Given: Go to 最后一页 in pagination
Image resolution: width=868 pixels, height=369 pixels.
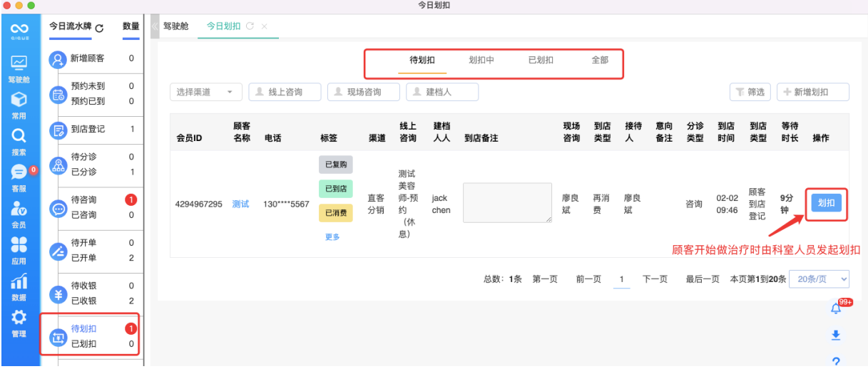Looking at the screenshot, I should click(x=703, y=279).
